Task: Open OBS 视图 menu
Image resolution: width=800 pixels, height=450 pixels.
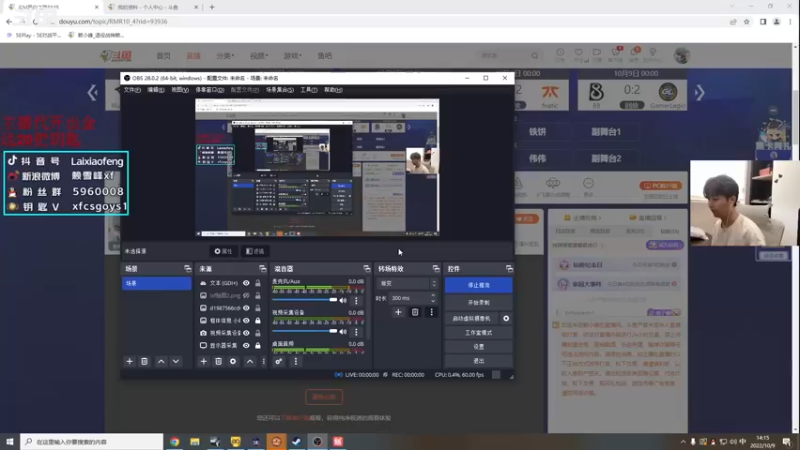Action: [180, 90]
